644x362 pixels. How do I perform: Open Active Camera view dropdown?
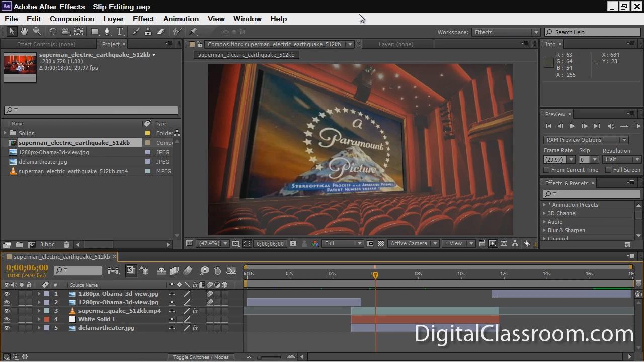coord(413,244)
